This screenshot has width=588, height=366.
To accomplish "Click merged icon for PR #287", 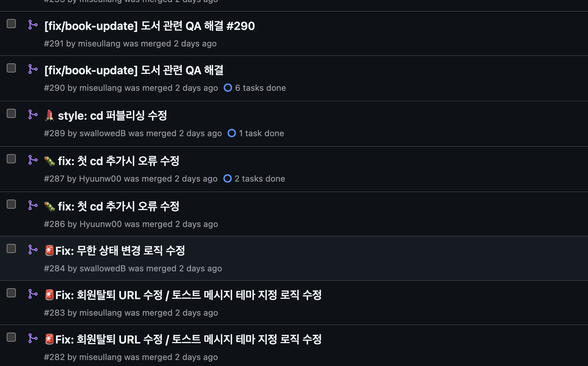I will (33, 160).
